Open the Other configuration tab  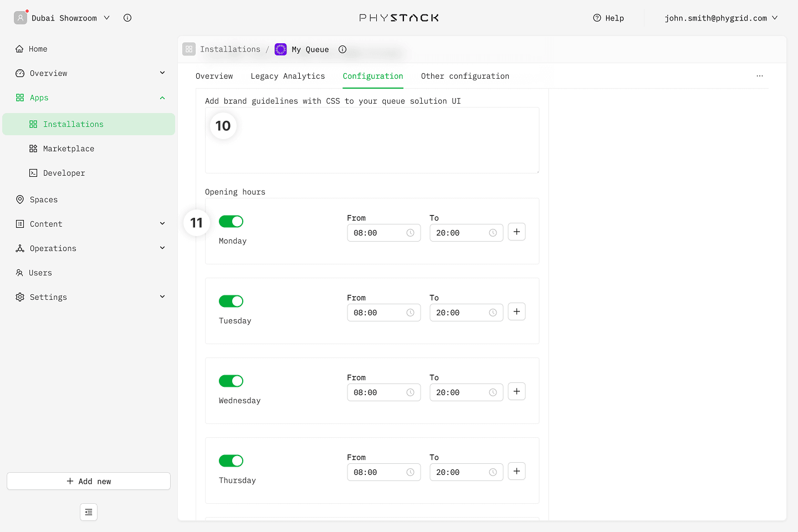[464, 76]
